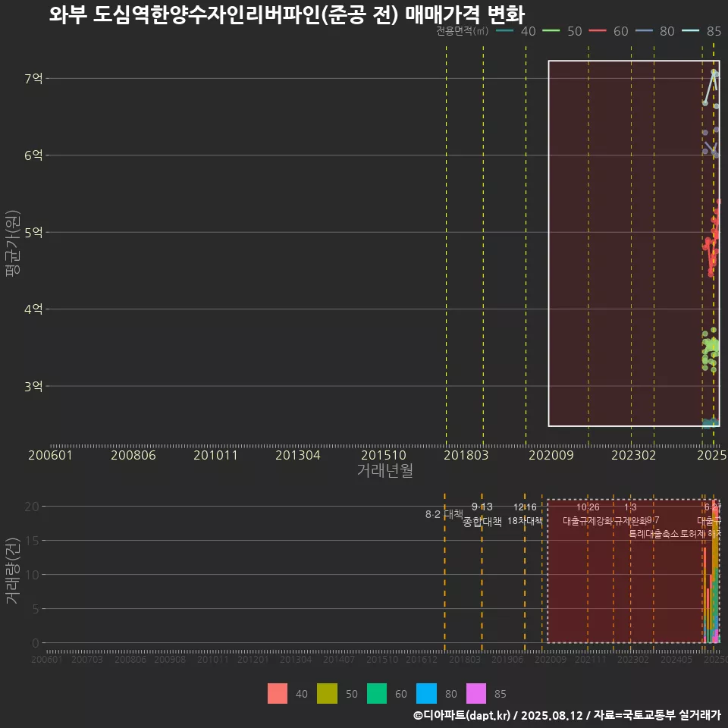Click the 9·13 종합대책 annotation
Viewport: 728px width, 728px height.
click(x=482, y=514)
